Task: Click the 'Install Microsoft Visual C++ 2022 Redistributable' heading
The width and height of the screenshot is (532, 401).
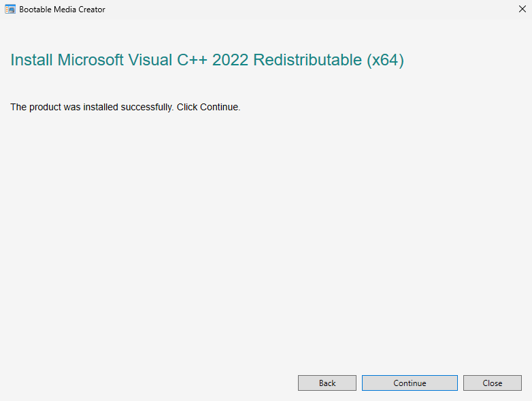Action: [x=207, y=60]
